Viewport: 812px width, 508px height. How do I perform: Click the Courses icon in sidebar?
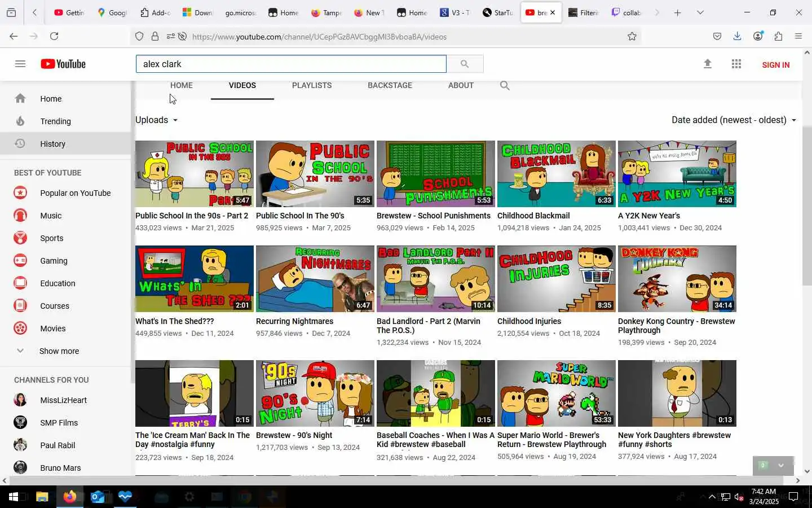(20, 306)
